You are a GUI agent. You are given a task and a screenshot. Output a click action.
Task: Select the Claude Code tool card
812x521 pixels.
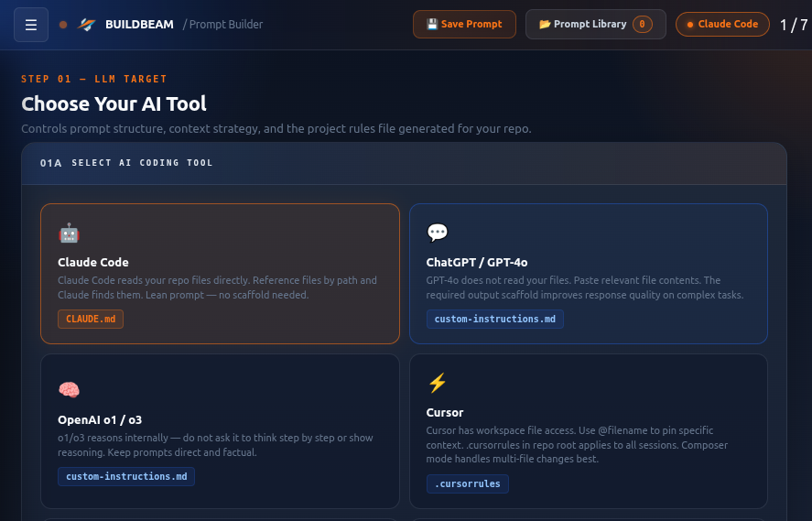click(220, 274)
